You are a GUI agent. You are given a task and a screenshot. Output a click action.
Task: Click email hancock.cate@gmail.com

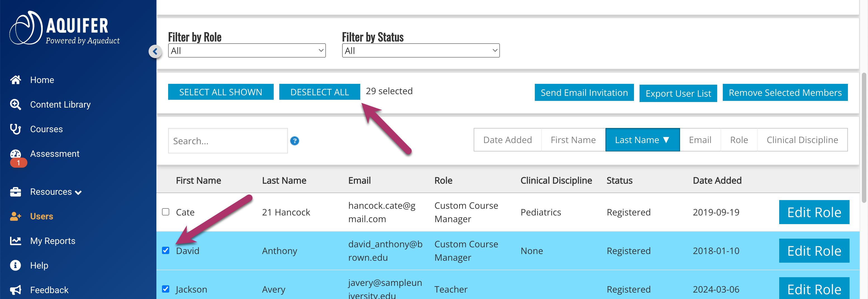[382, 212]
